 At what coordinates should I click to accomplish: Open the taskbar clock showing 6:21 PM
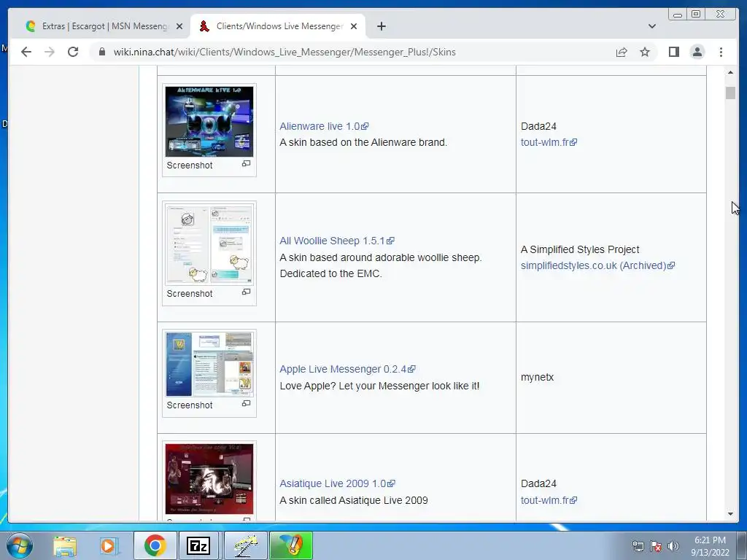(710, 546)
